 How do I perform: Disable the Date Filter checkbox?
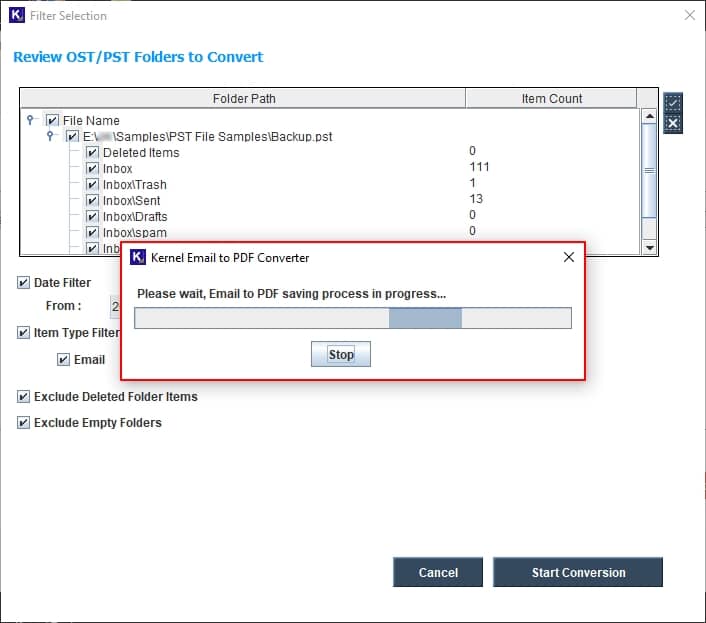coord(23,283)
